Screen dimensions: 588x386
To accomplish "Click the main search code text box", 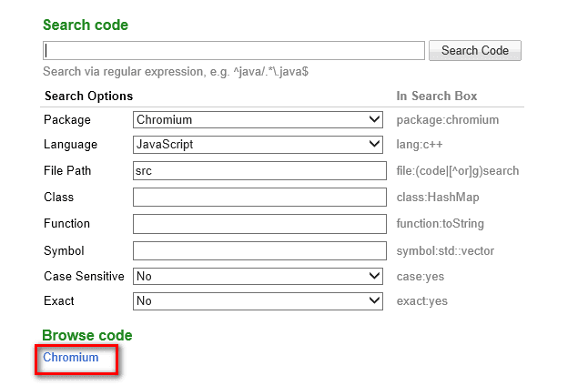I will tap(234, 51).
